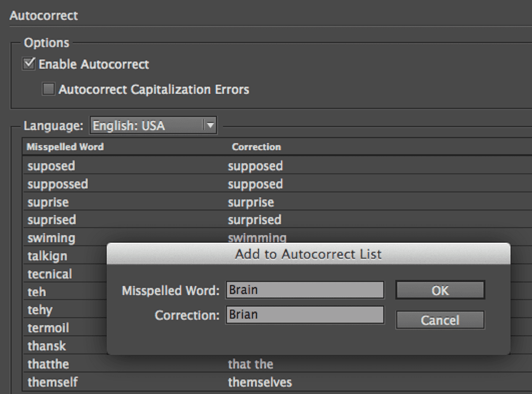Click in the Correction field containing Brian
Viewport: 532px width, 394px height.
tap(305, 315)
